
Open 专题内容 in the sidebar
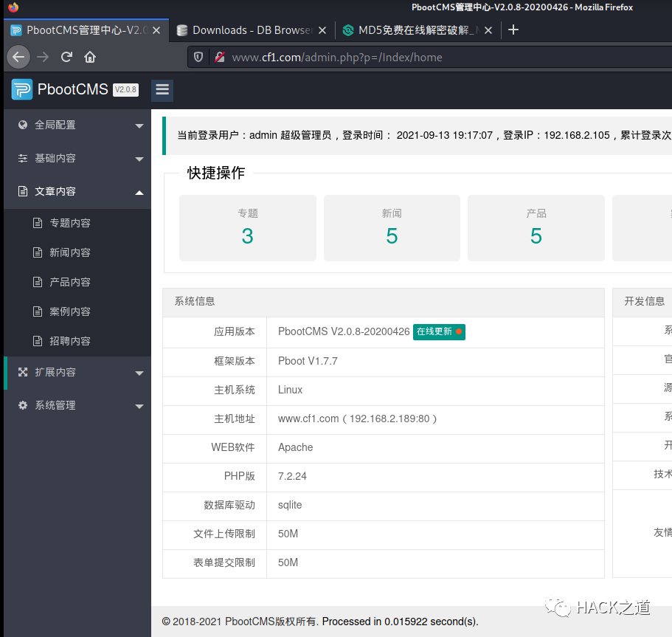tap(77, 223)
